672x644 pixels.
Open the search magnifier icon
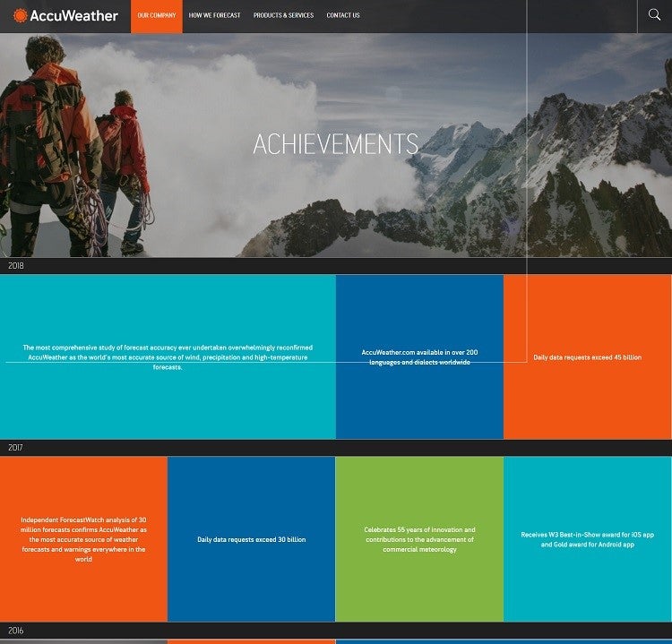(654, 15)
